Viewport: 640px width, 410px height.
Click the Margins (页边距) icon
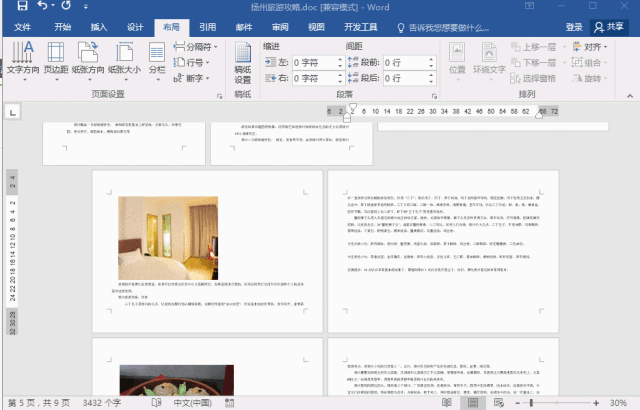(54, 58)
